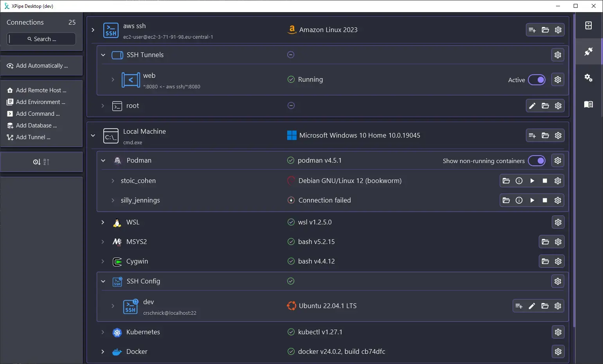Screen dimensions: 603x364
Task: Open settings gear for Kubernetes
Action: pyautogui.click(x=558, y=332)
